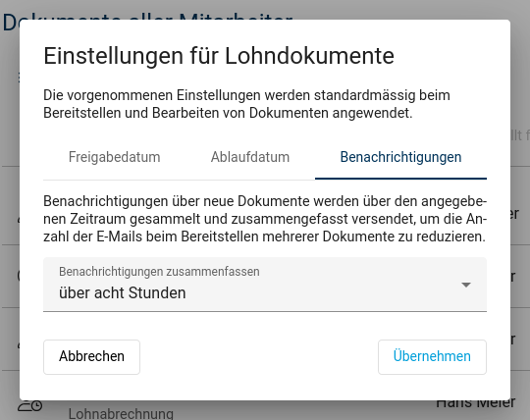Switch to the Freigabedatum tab

coord(114,157)
